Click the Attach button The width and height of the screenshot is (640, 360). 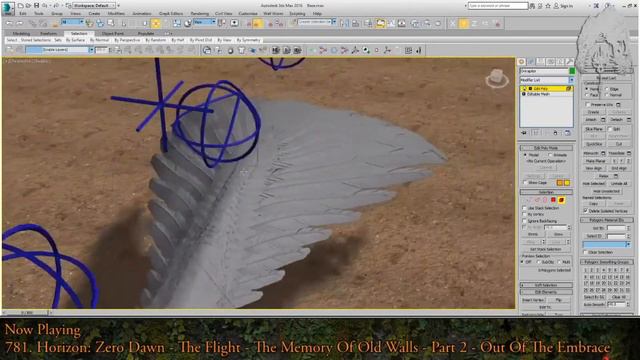tap(591, 120)
